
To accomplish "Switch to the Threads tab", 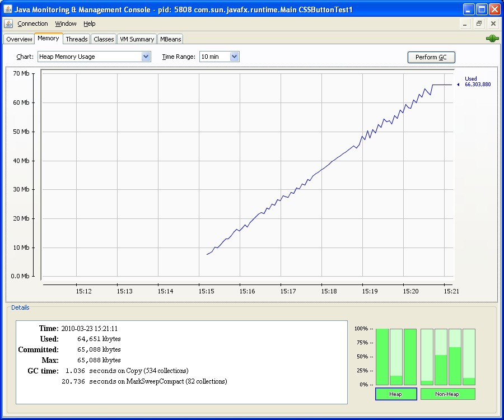I will pos(76,39).
